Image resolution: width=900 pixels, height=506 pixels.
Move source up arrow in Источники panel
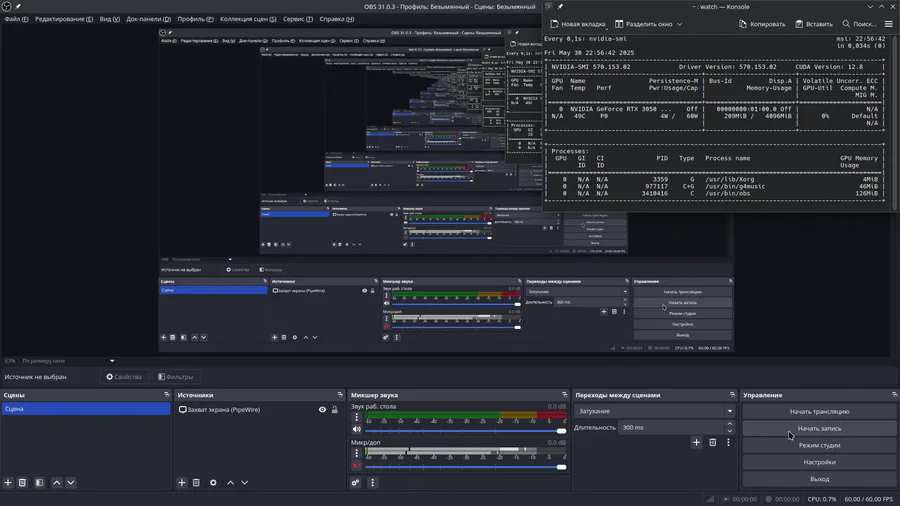click(x=230, y=482)
